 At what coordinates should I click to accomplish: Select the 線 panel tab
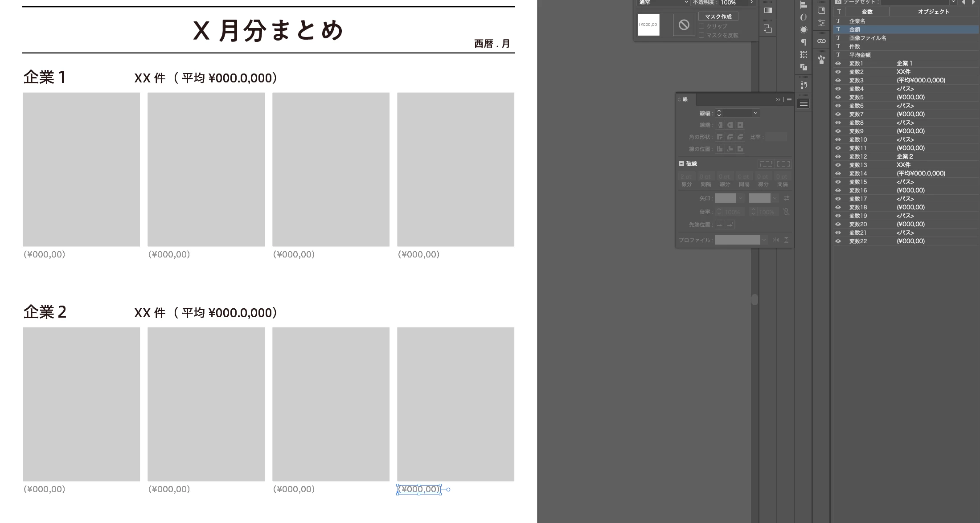coord(685,99)
